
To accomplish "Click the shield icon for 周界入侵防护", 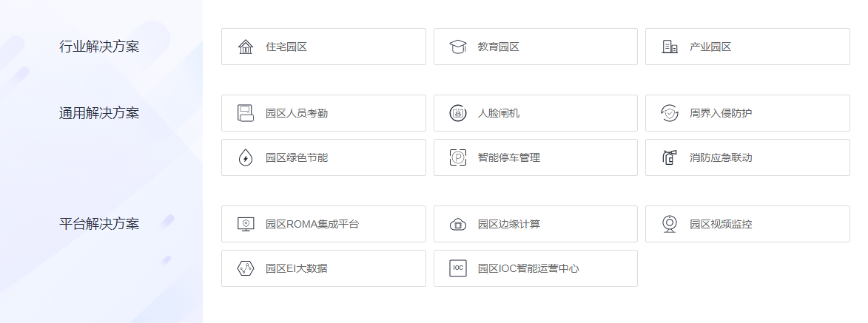I will (x=670, y=113).
